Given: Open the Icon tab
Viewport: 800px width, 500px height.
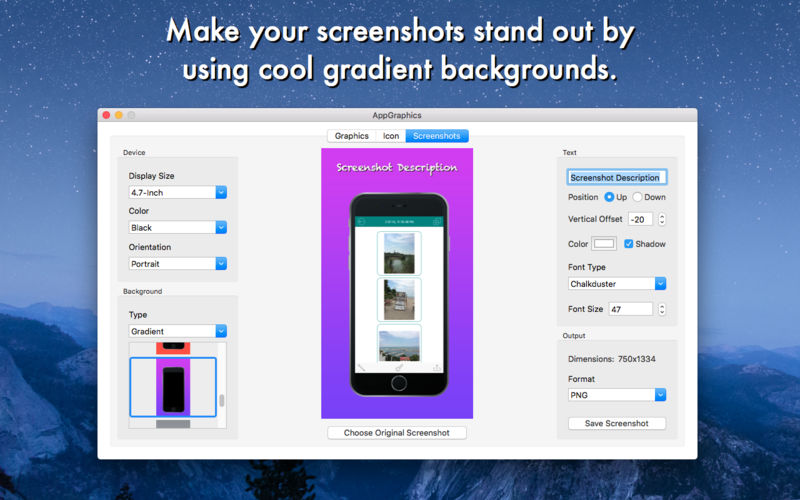Looking at the screenshot, I should coord(391,136).
